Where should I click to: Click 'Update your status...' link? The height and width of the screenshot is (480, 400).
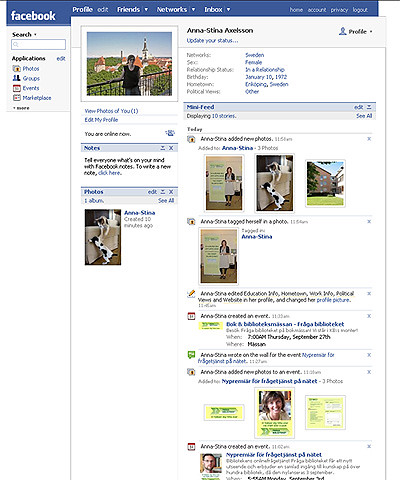coord(212,41)
